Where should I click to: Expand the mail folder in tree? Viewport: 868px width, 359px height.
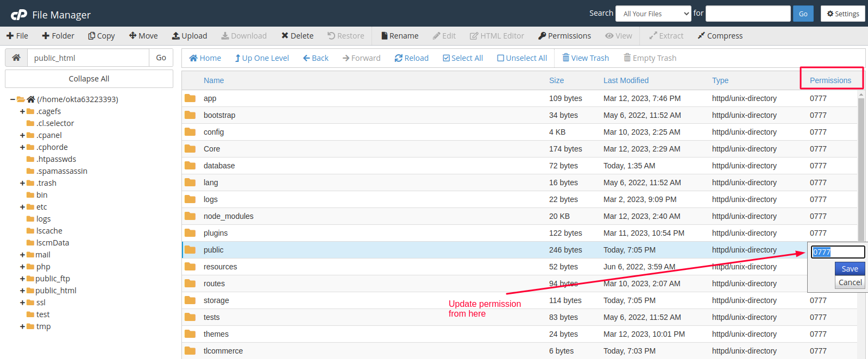pos(22,255)
